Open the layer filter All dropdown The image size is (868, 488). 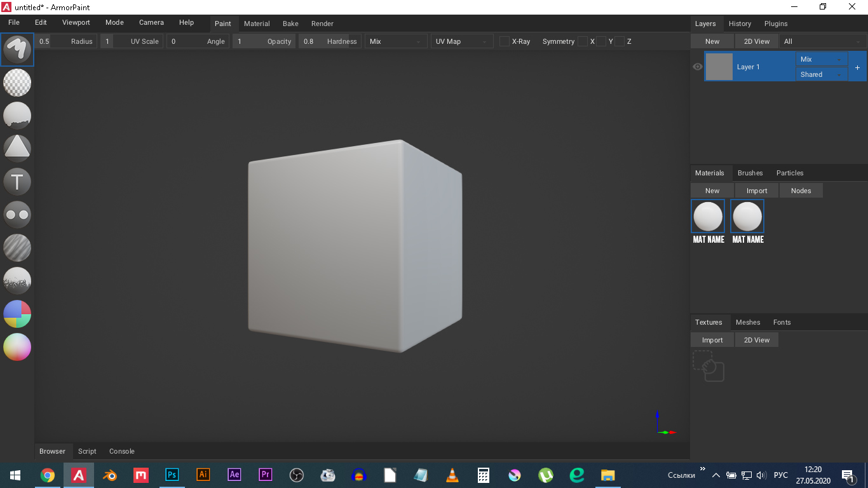click(822, 41)
